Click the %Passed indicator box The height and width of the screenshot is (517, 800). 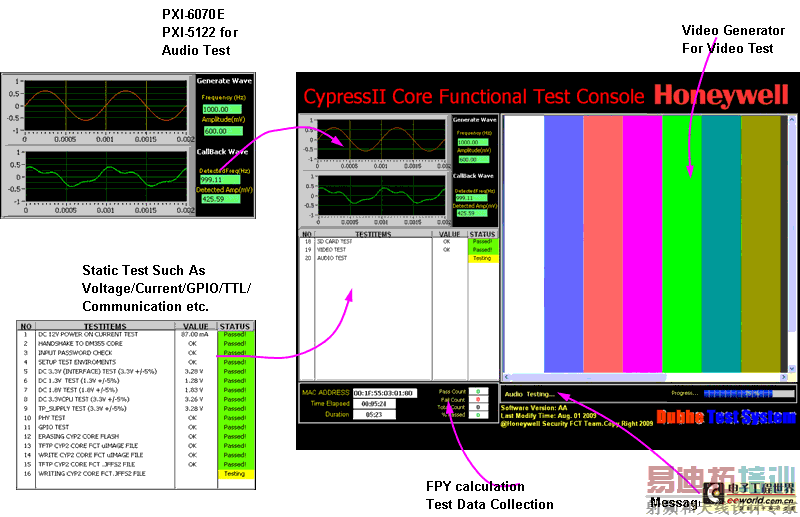coord(478,415)
